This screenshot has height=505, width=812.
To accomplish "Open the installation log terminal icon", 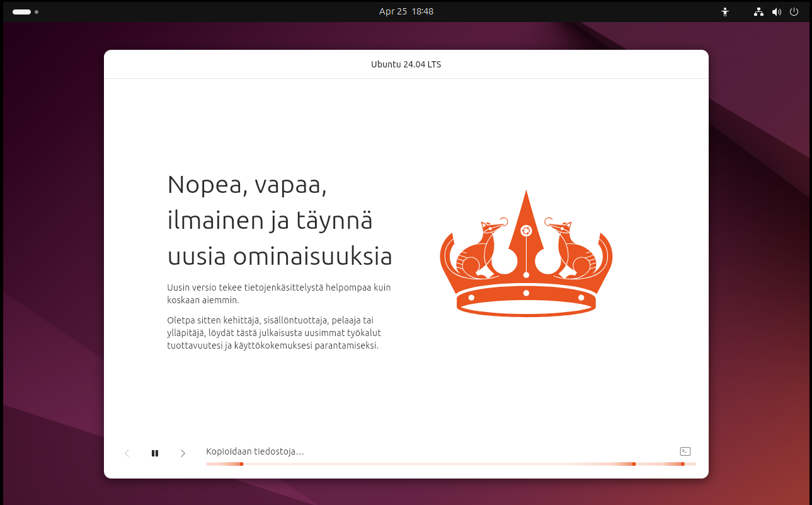I will pos(685,451).
